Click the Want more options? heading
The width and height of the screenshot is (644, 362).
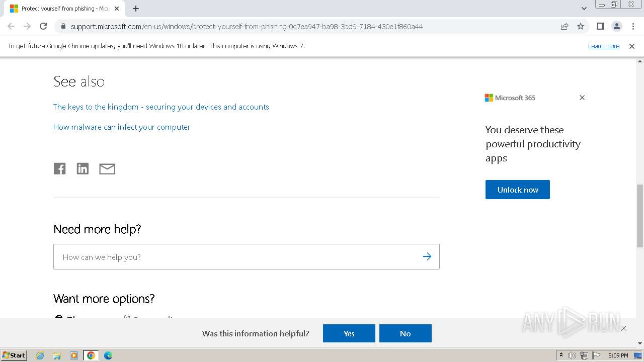point(104,299)
